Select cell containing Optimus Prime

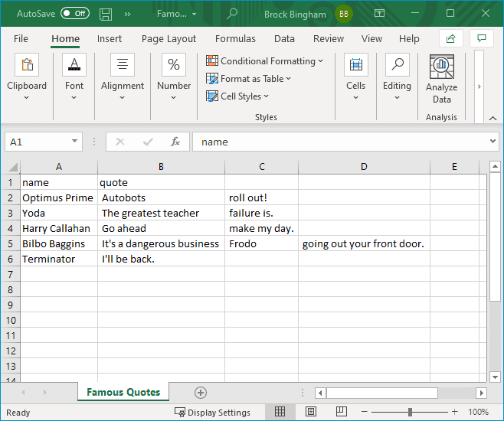[x=59, y=197]
